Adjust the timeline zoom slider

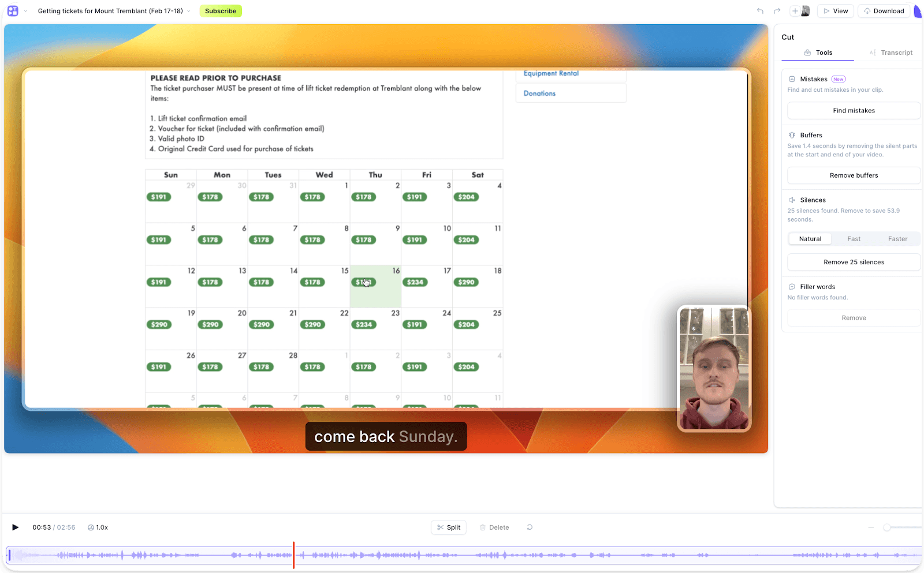tap(888, 527)
